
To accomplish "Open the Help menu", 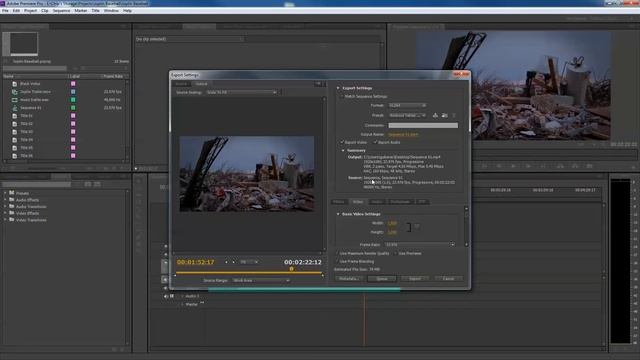I will pyautogui.click(x=127, y=11).
